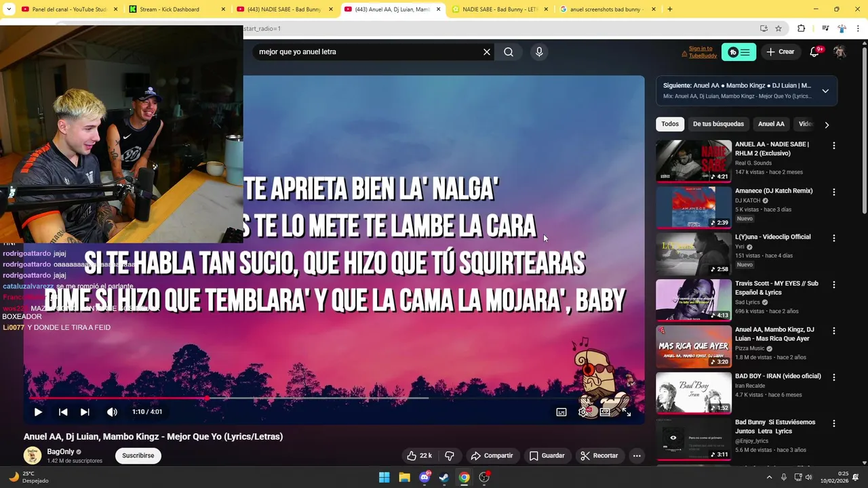Open the Chrome profile avatar

[842, 28]
